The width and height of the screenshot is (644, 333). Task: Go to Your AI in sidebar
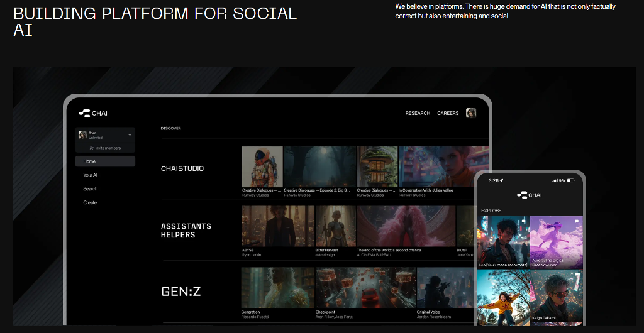pyautogui.click(x=91, y=175)
